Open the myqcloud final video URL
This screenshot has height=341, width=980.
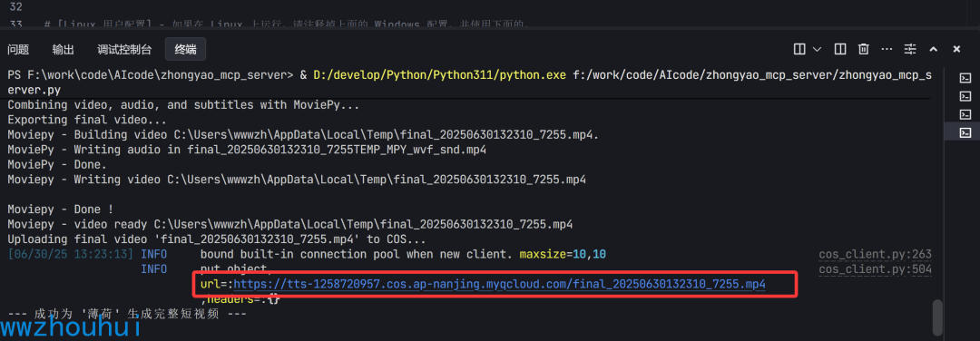(x=499, y=285)
